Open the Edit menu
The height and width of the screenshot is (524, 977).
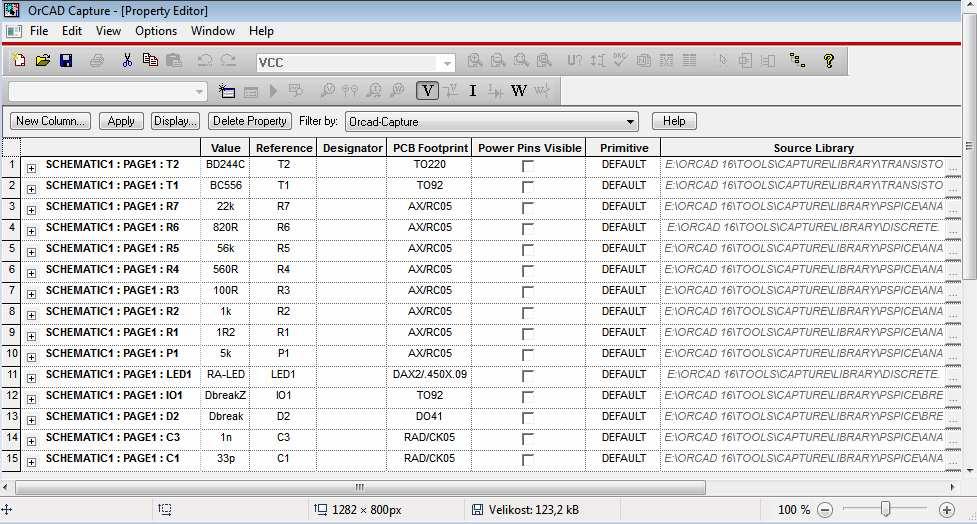click(72, 31)
